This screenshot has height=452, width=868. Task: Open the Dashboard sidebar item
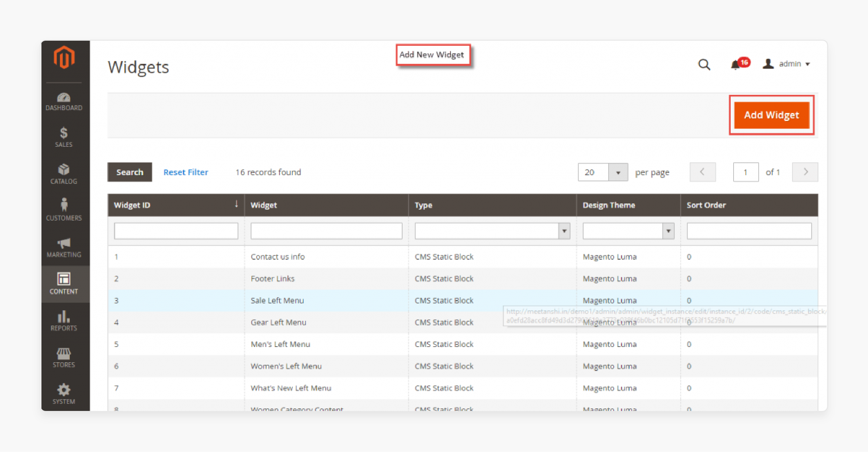(64, 102)
